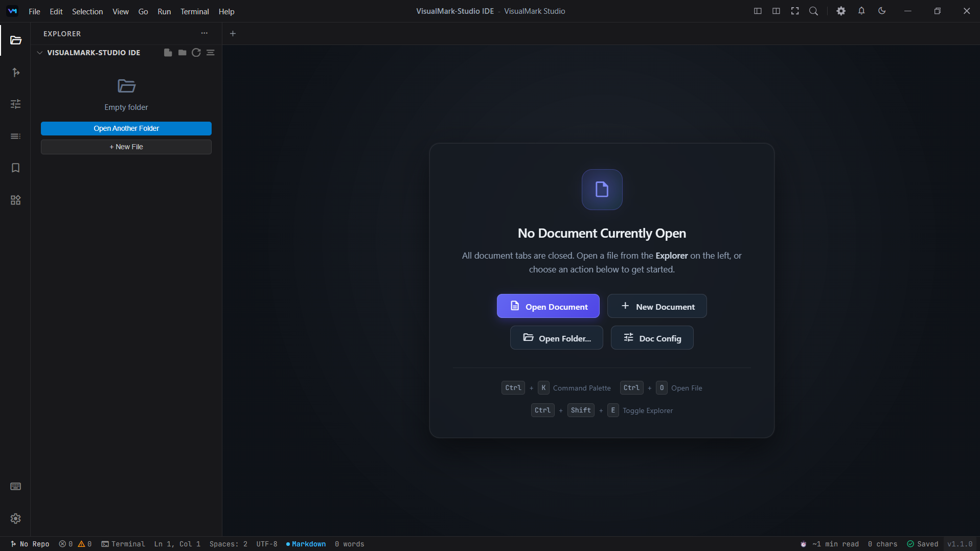Open explorer more actions ellipsis
Image resolution: width=980 pixels, height=551 pixels.
click(x=204, y=33)
